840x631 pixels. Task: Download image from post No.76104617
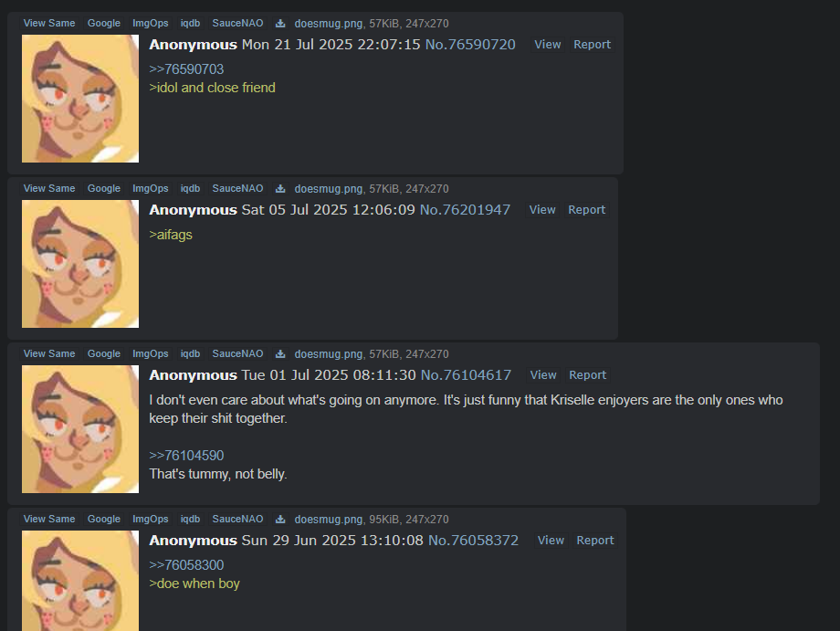click(280, 354)
